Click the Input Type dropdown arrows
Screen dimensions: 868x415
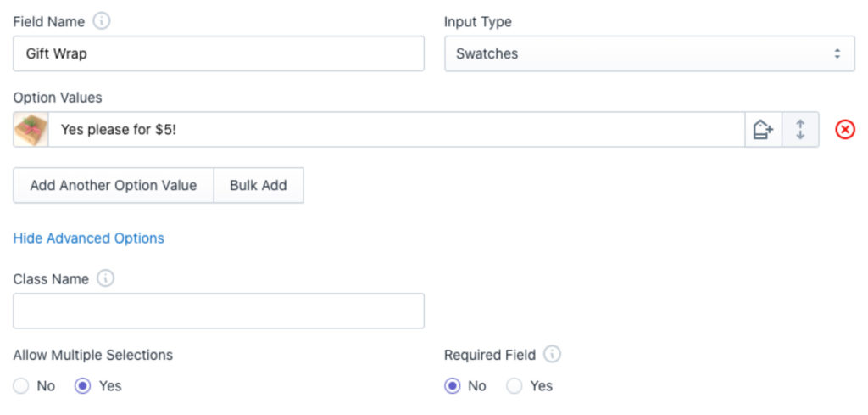[x=837, y=53]
